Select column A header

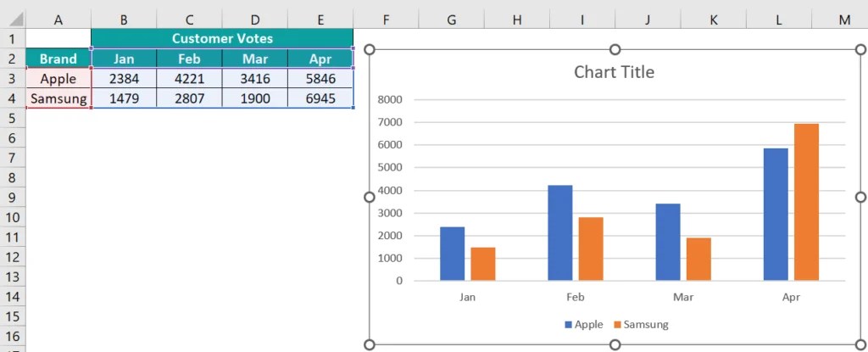pos(58,20)
